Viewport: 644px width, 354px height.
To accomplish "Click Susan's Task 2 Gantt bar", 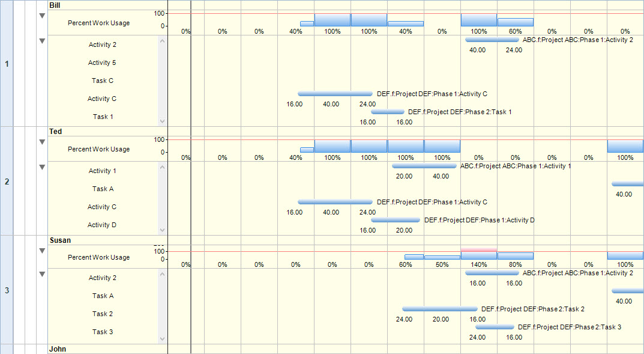I will (439, 309).
